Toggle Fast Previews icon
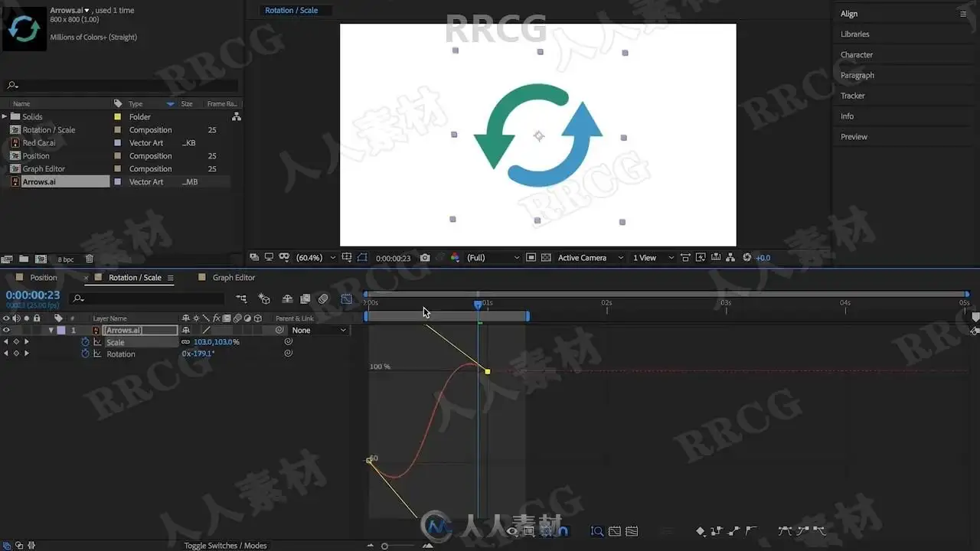The height and width of the screenshot is (551, 980). click(x=700, y=258)
